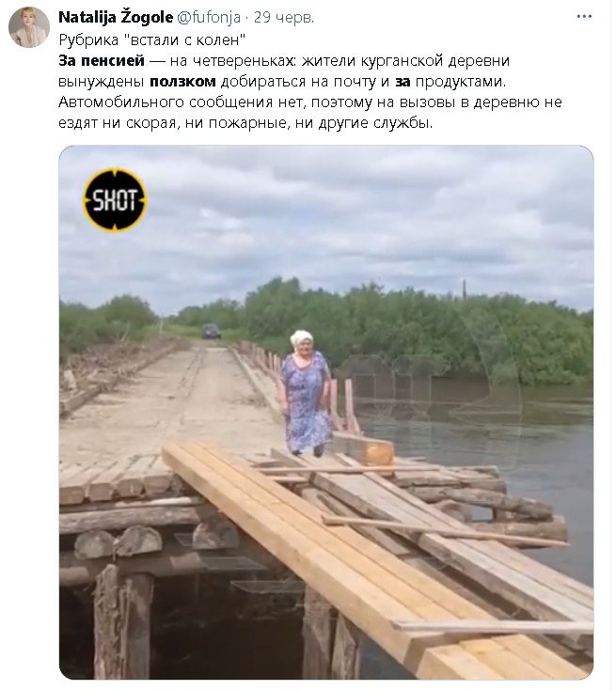Open the tweet options chevron menu
616x691 pixels.
pos(586,17)
